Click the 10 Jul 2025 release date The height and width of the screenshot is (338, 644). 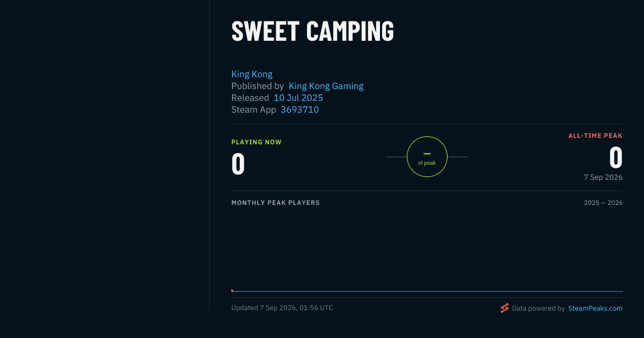(298, 98)
